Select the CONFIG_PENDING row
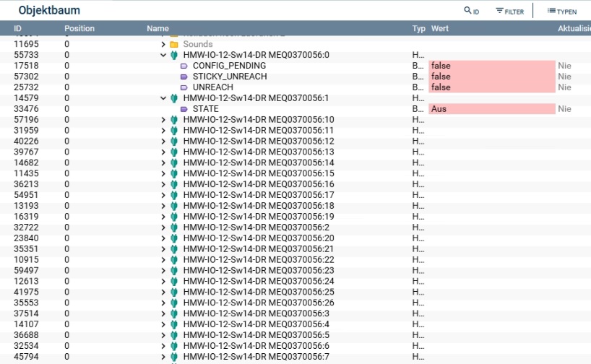Screen dimensions: 591x364 coord(295,66)
